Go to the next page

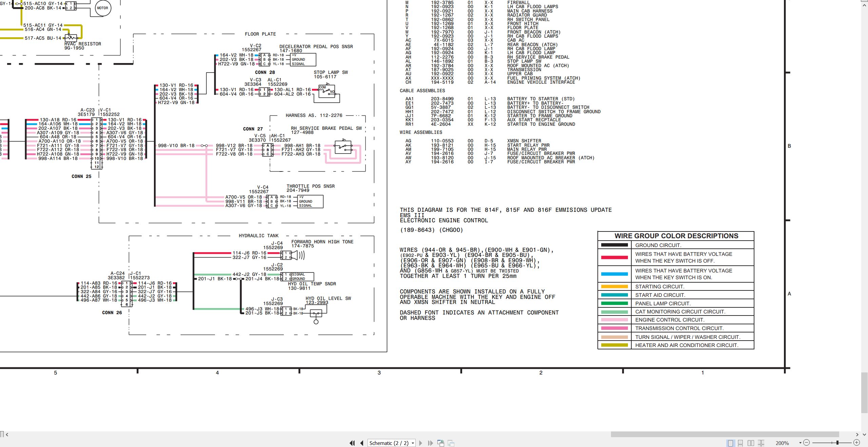pos(421,443)
